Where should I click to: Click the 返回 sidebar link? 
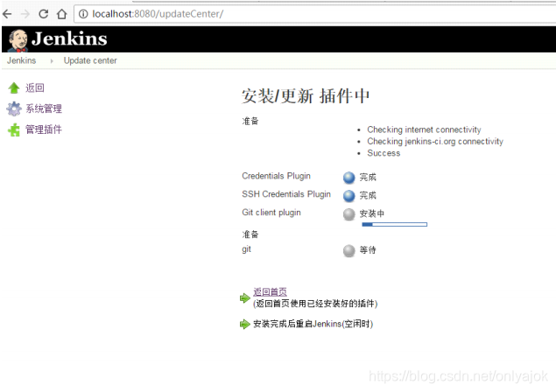(35, 87)
